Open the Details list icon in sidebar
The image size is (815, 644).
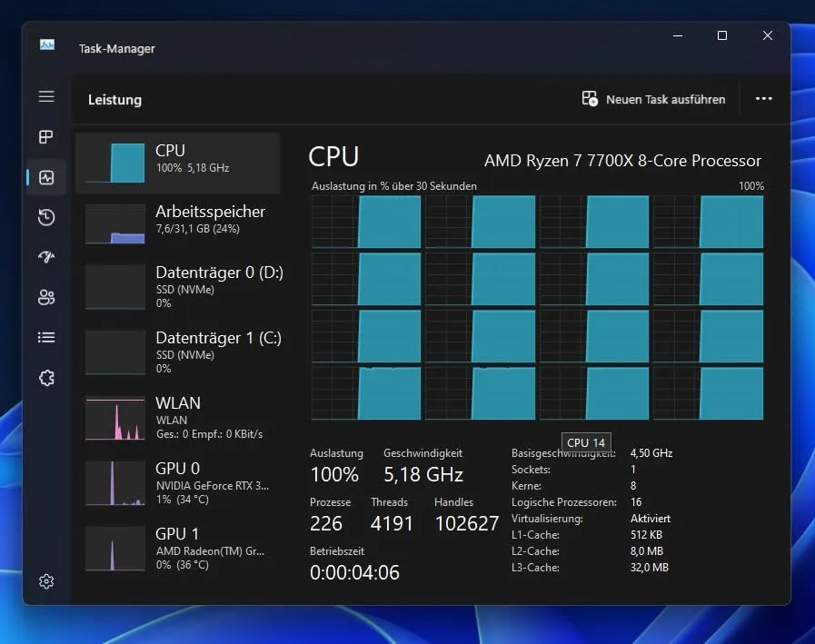coord(46,337)
